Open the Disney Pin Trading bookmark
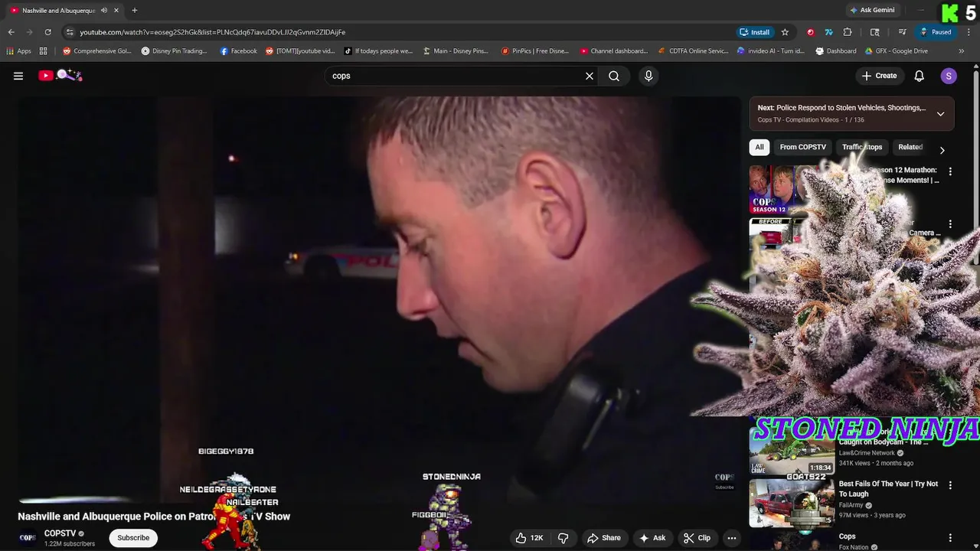This screenshot has height=551, width=980. point(175,51)
